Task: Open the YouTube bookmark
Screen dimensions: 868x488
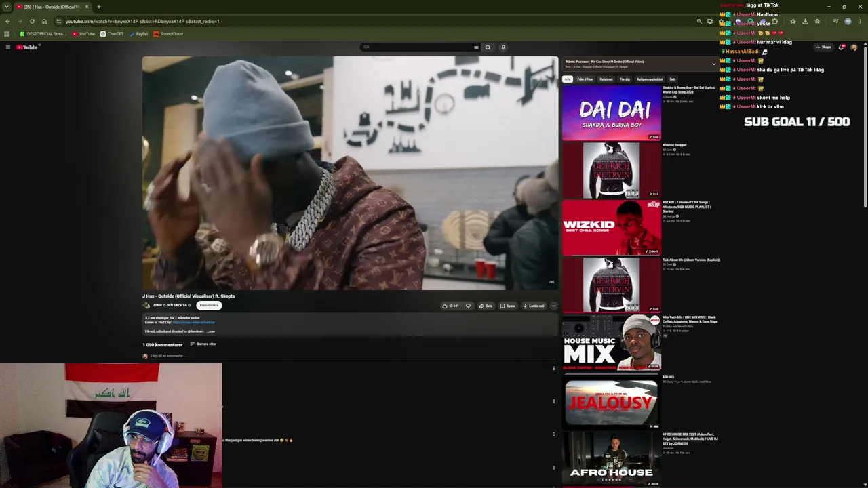Action: [x=83, y=34]
